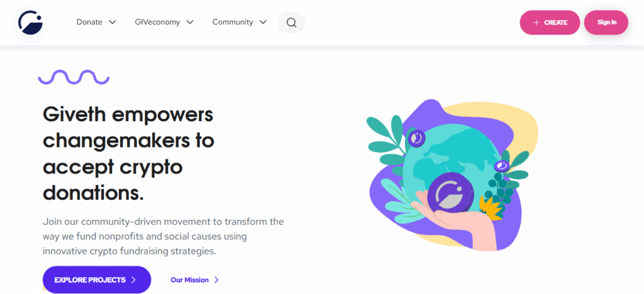Open the Donate menu label
Viewport: 644px width, 294px height.
pos(89,22)
